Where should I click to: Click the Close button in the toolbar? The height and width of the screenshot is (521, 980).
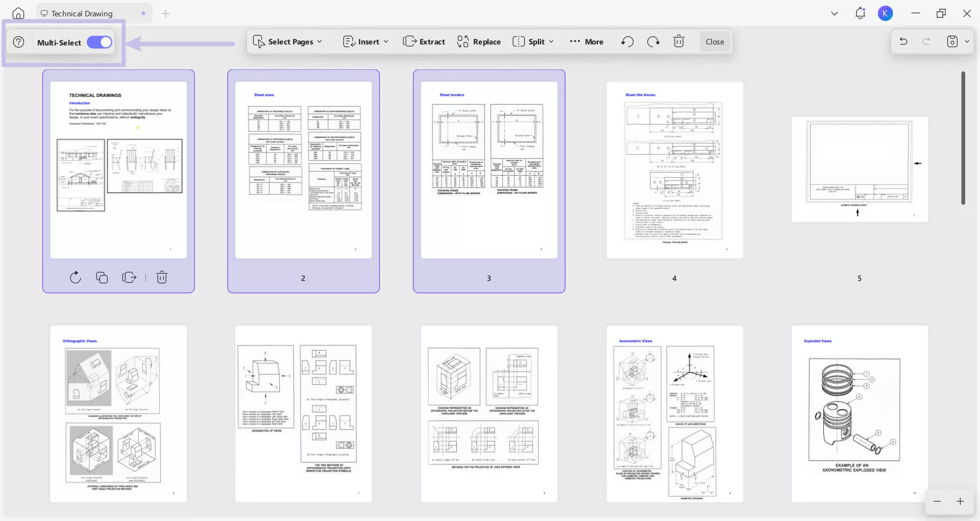tap(715, 42)
